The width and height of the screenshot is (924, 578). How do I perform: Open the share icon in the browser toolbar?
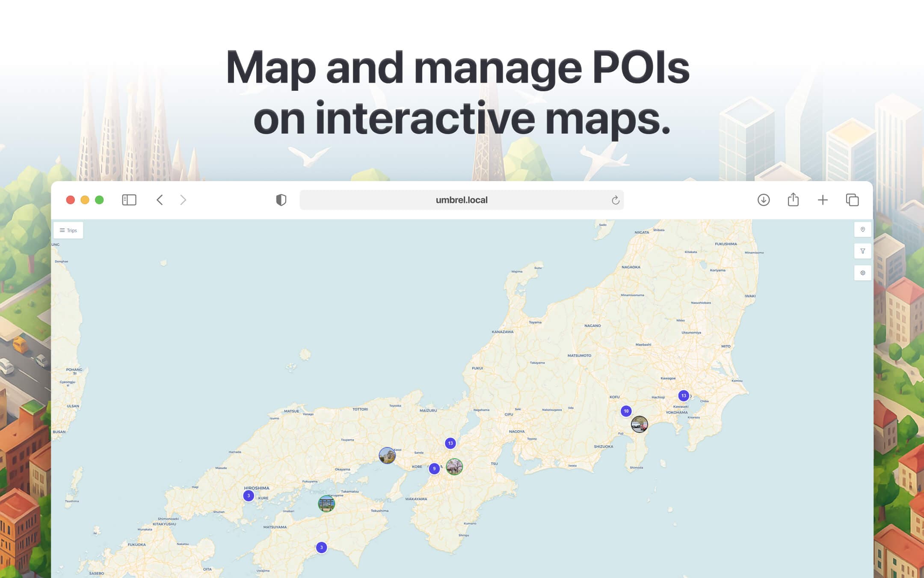794,200
